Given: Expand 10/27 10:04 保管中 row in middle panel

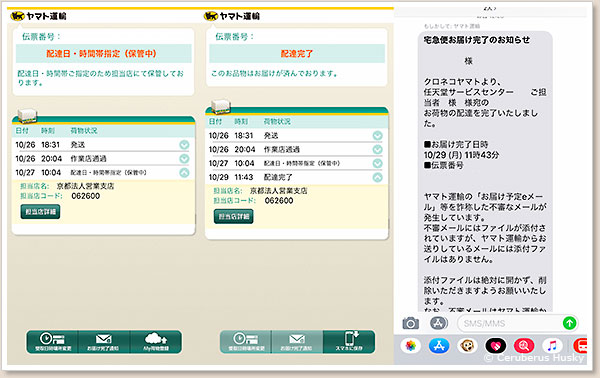Looking at the screenshot, I should [x=377, y=163].
